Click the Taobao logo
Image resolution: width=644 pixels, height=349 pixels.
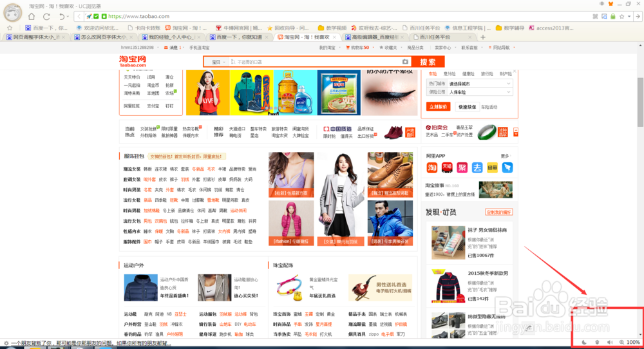click(133, 61)
